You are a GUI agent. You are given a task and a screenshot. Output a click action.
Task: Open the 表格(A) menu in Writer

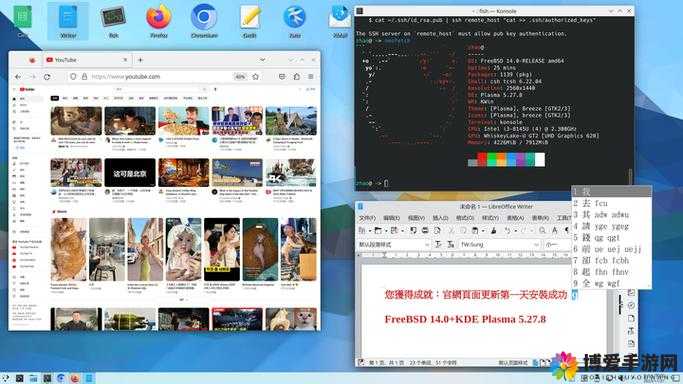pyautogui.click(x=515, y=218)
